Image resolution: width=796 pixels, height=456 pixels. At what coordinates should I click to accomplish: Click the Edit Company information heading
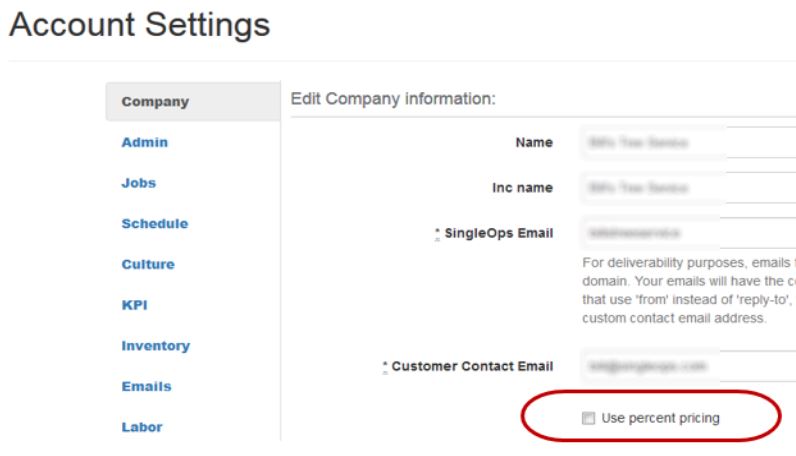pos(393,99)
